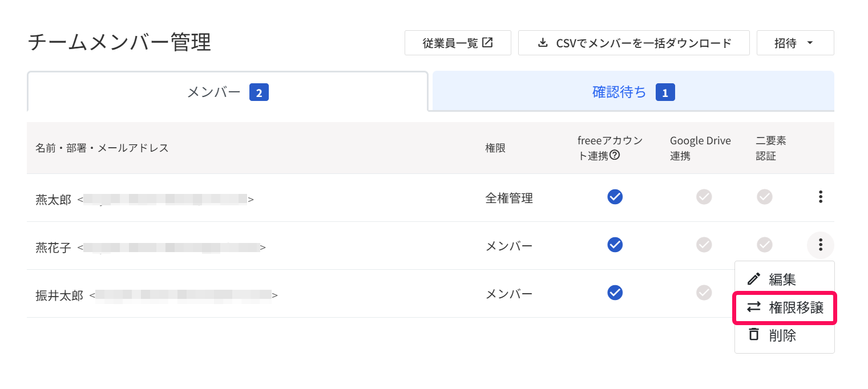The image size is (868, 389).
Task: Click Google Drive status icon for 燕花子
Action: pos(704,245)
